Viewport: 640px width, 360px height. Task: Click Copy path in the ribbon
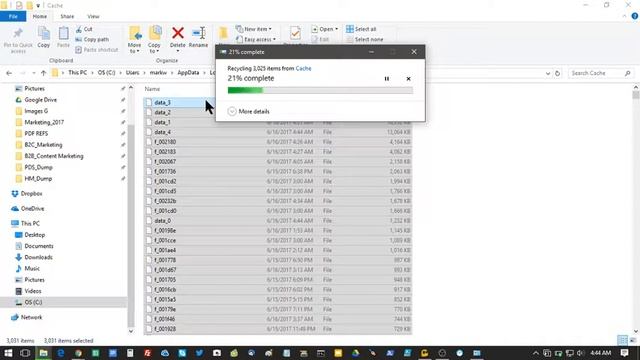92,40
